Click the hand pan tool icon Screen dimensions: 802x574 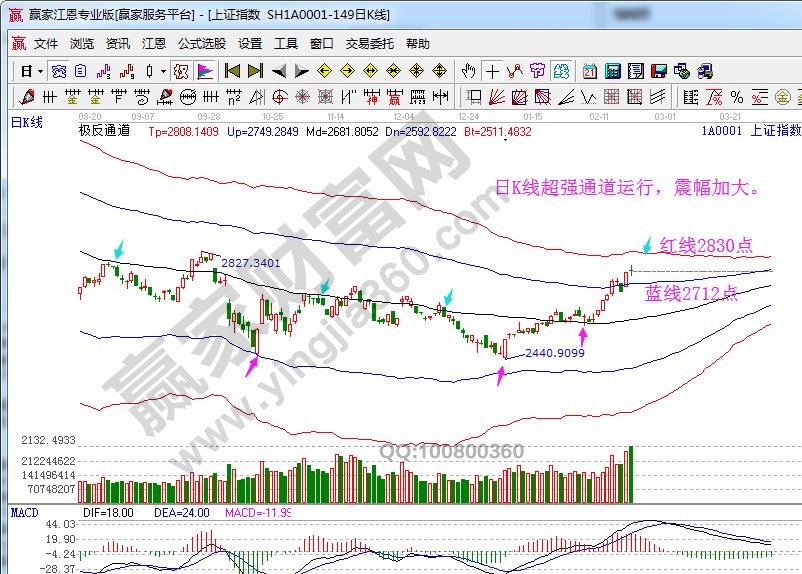click(x=467, y=71)
